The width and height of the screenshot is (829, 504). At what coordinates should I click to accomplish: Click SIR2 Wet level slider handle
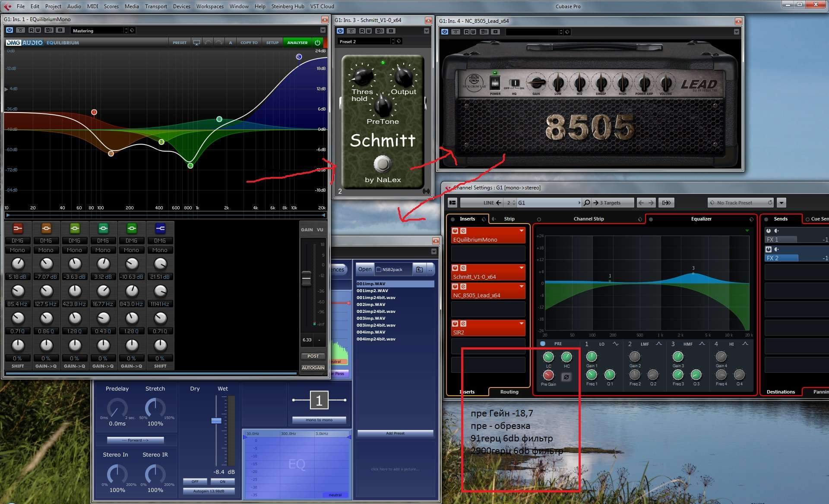pyautogui.click(x=216, y=421)
